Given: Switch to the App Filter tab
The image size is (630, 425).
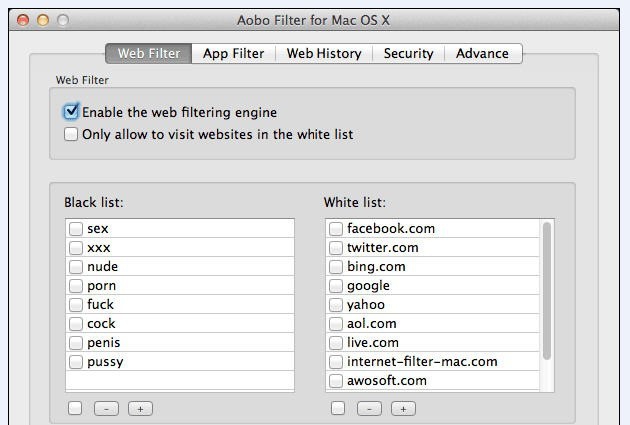Looking at the screenshot, I should tap(233, 53).
